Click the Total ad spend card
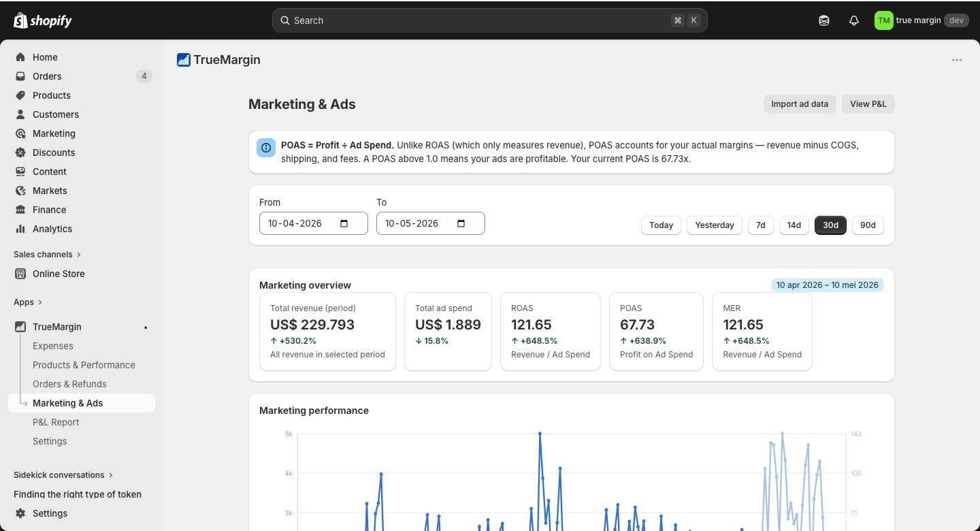Screen dimensions: 980x531 coord(448,332)
